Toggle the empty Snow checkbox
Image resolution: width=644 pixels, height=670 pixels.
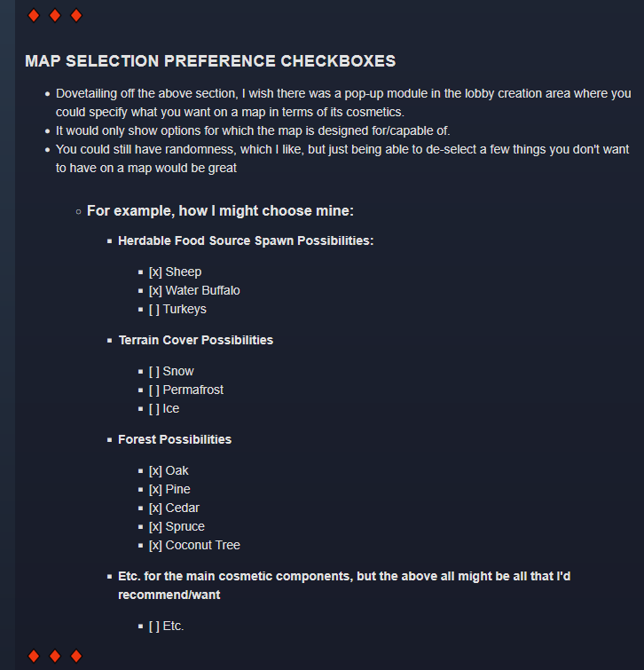(x=154, y=371)
